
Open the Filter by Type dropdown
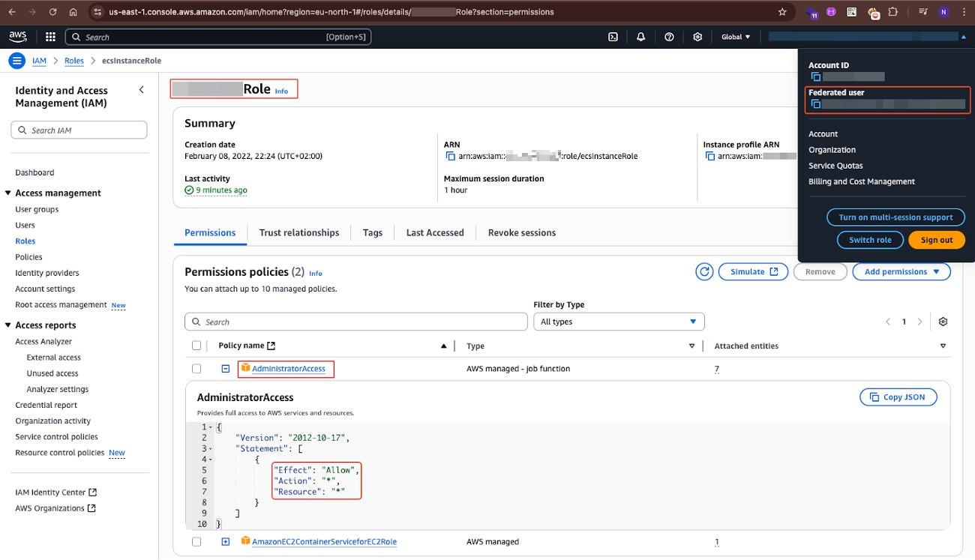coord(619,322)
